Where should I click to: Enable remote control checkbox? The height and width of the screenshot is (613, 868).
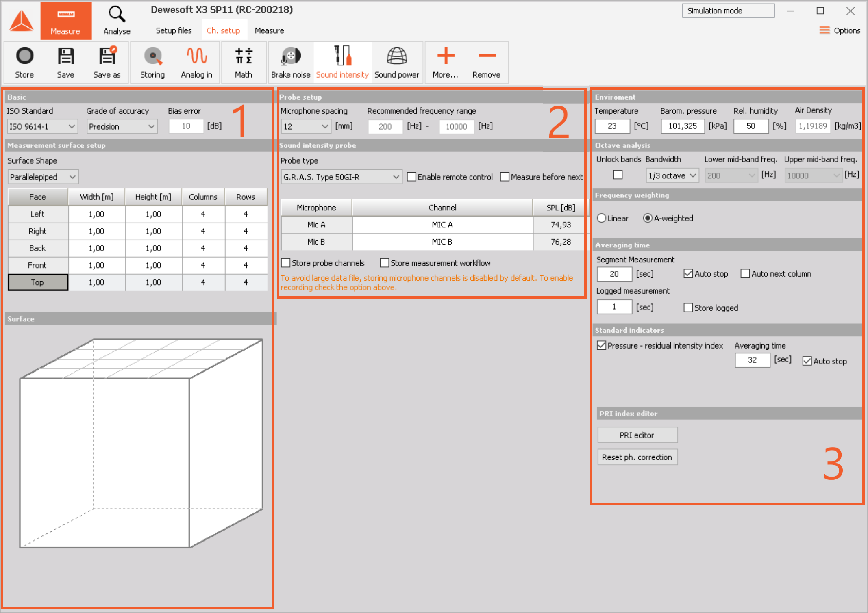click(x=411, y=177)
